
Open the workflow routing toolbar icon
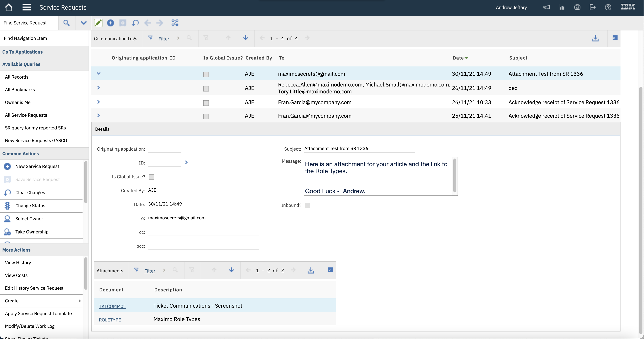175,23
